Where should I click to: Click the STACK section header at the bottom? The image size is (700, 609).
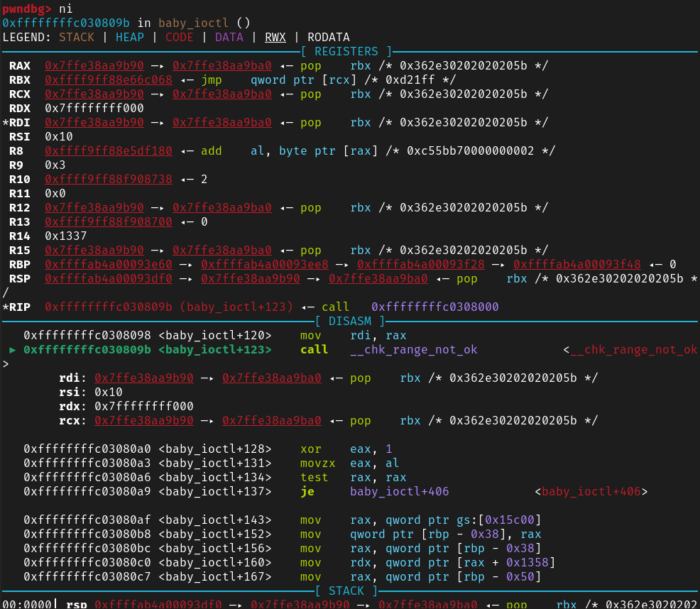coord(346,591)
